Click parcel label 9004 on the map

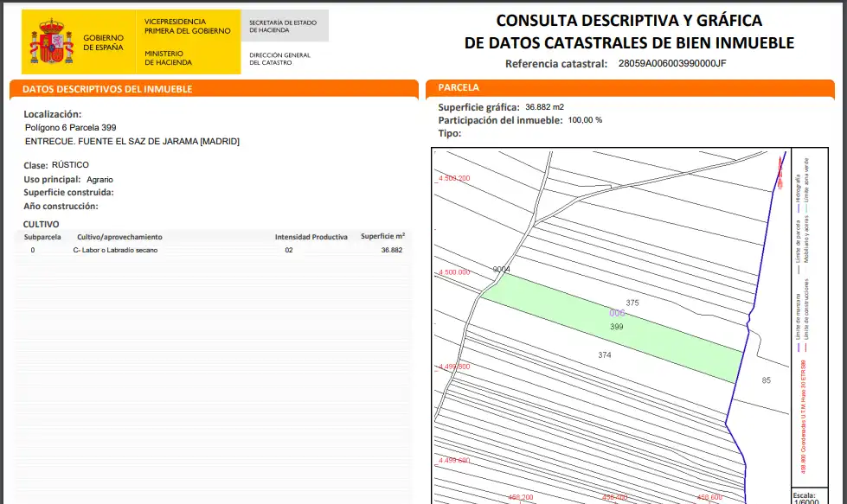pyautogui.click(x=501, y=269)
